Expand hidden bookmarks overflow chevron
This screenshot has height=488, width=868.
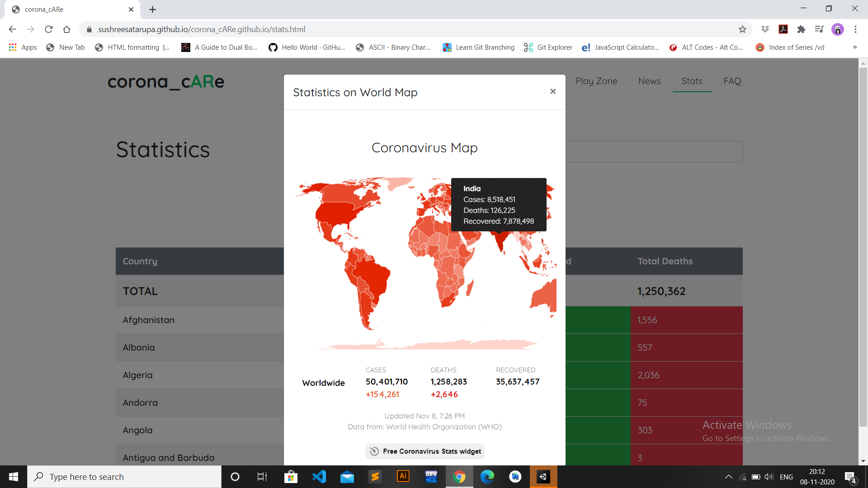[854, 47]
